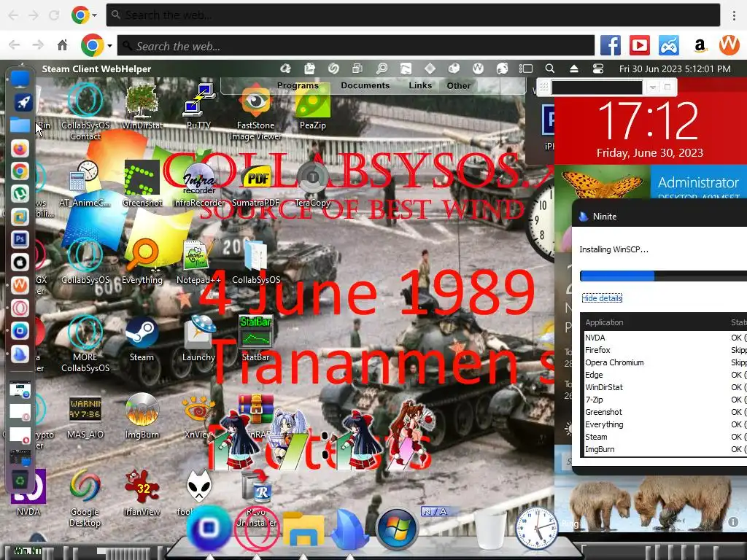The image size is (747, 560).
Task: Click the game controller toolbar shortcut
Action: point(669,46)
